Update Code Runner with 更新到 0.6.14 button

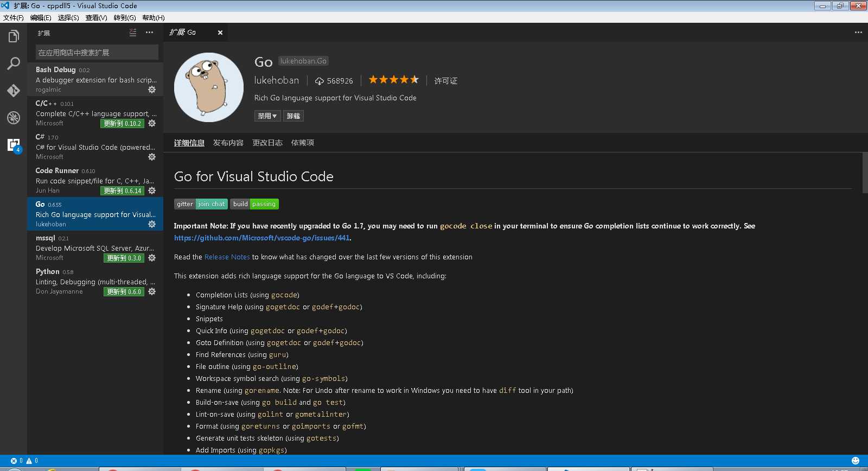pos(123,191)
